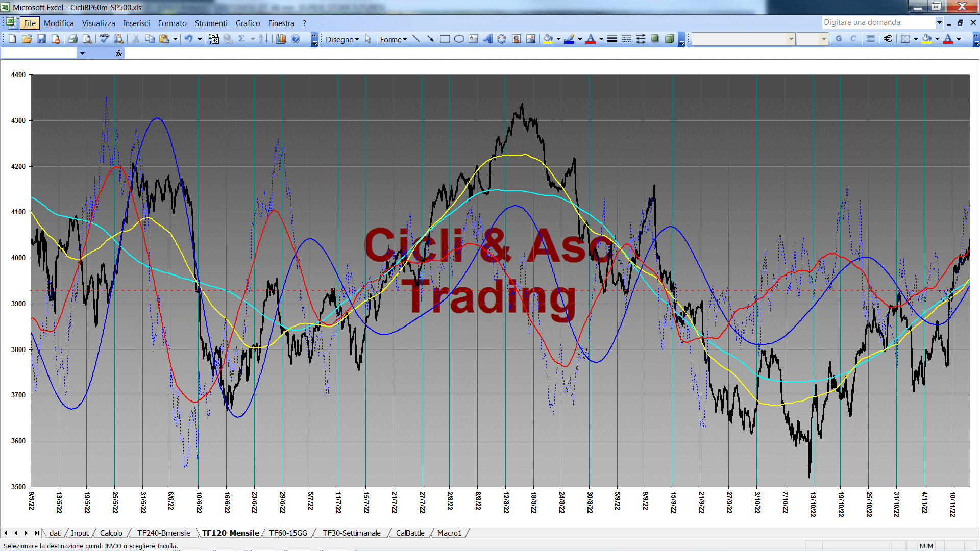Select the Select Objects arrow pointer
Image resolution: width=980 pixels, height=551 pixels.
coord(368,39)
